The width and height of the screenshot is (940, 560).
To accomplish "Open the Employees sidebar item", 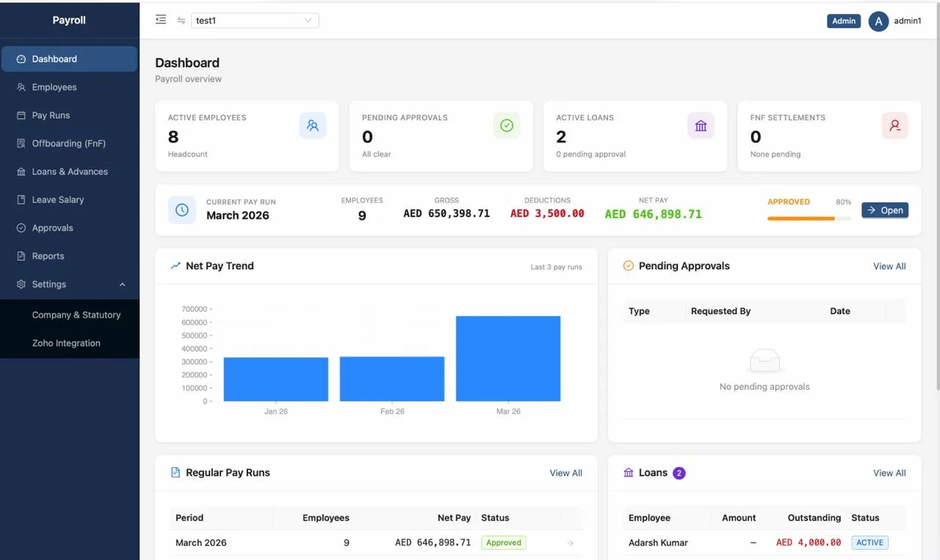I will click(69, 87).
